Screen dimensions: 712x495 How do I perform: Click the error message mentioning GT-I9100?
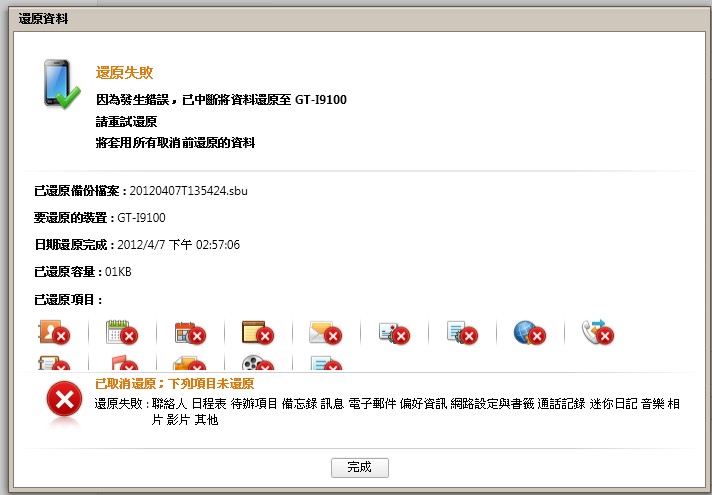pos(221,99)
